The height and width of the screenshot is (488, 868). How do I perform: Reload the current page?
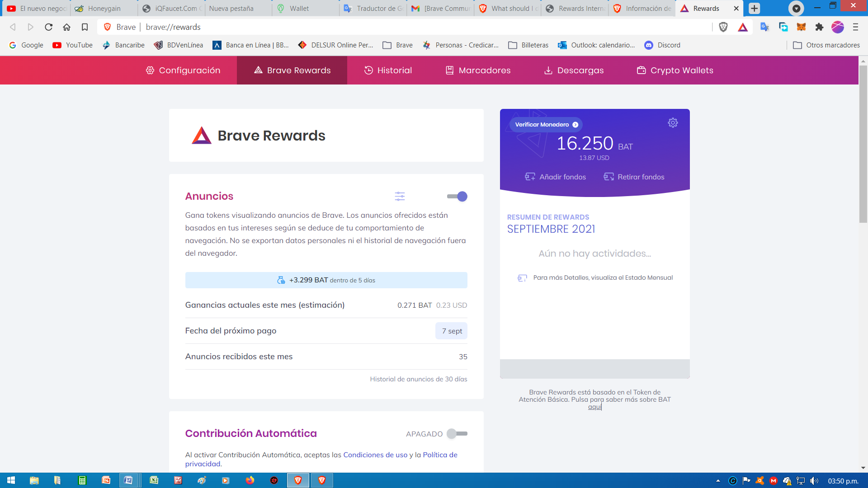[x=48, y=27]
